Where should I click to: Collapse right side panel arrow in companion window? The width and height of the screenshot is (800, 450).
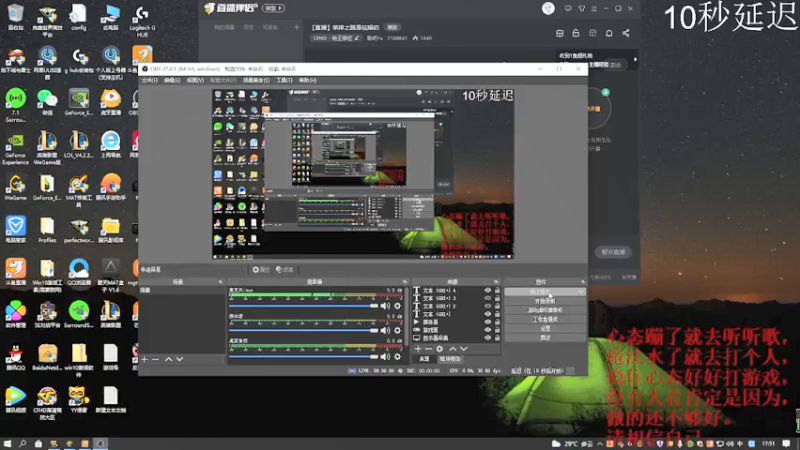(635, 60)
